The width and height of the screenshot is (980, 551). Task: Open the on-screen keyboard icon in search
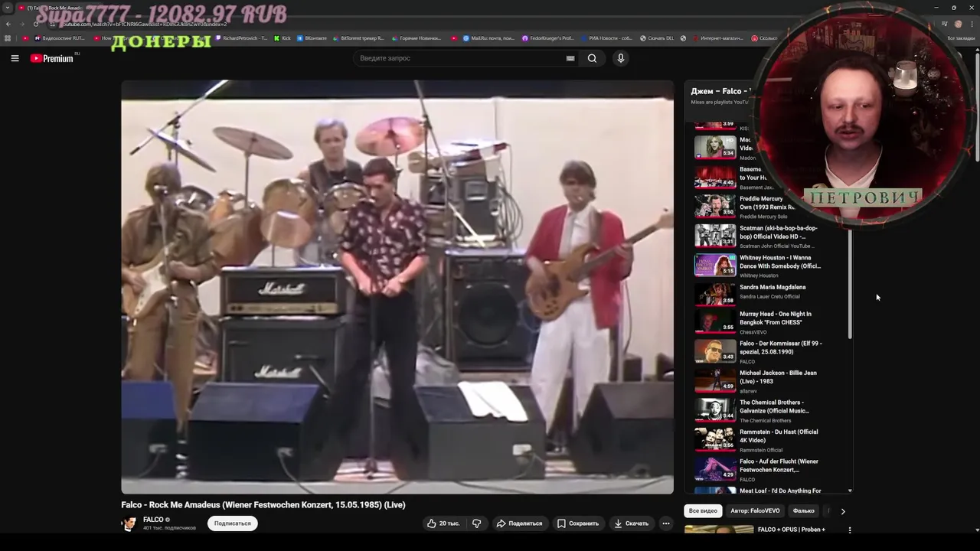pos(570,58)
